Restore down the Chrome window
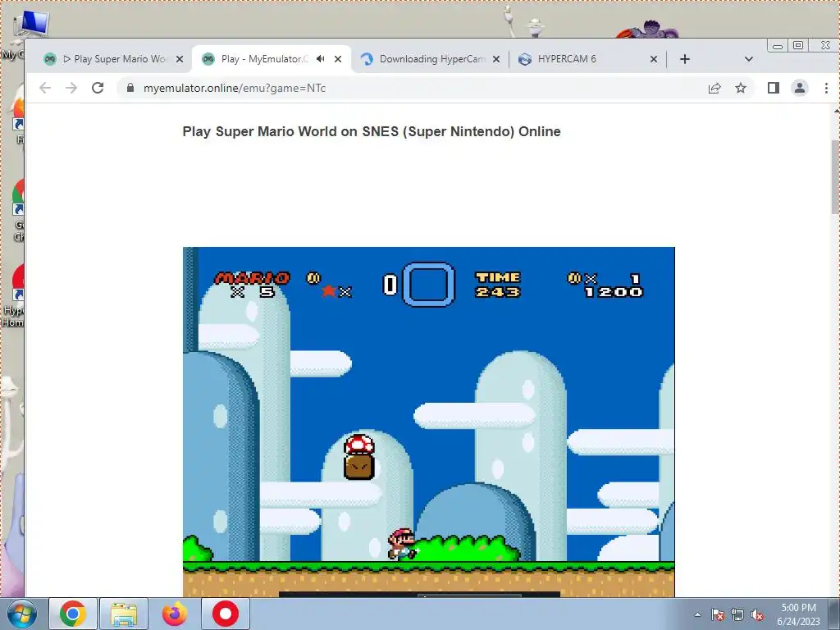Viewport: 840px width, 630px height. [797, 46]
